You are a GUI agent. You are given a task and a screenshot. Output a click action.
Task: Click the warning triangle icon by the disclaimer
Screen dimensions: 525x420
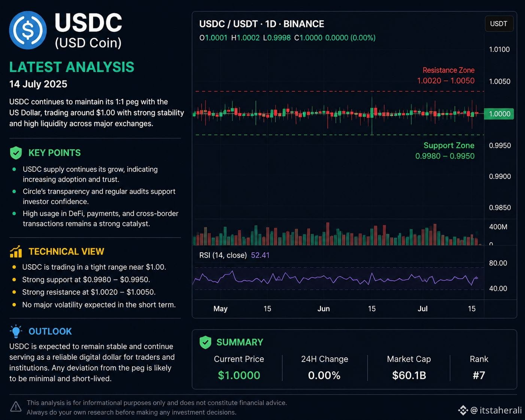coord(16,407)
